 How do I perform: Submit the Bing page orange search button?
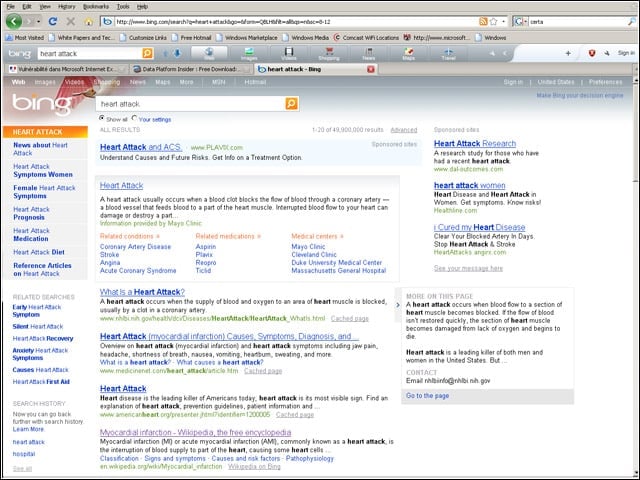pos(291,104)
